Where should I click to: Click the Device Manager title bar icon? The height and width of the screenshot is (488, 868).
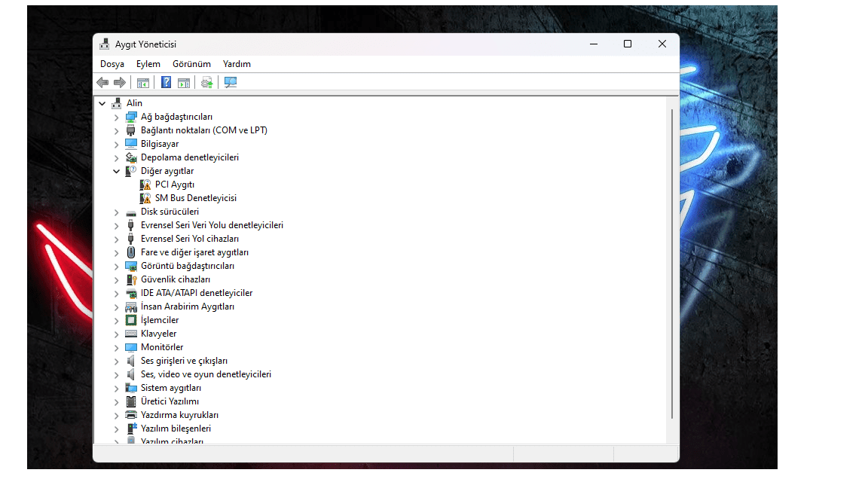click(x=105, y=44)
